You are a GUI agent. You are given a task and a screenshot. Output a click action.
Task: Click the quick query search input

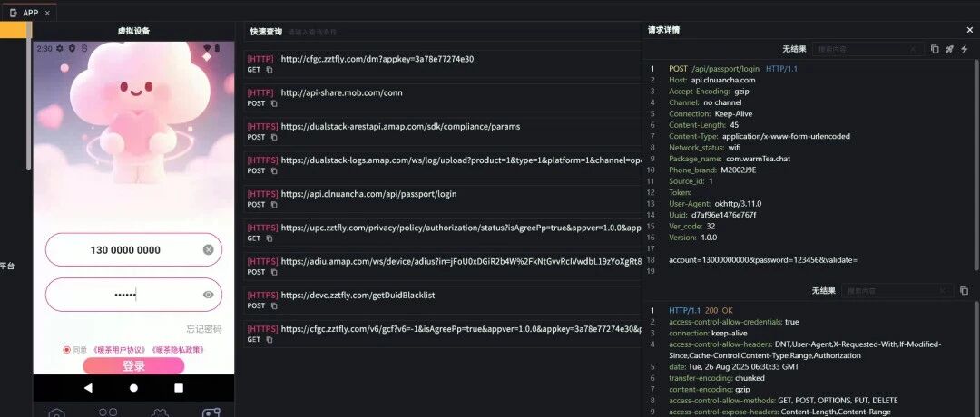coord(463,31)
